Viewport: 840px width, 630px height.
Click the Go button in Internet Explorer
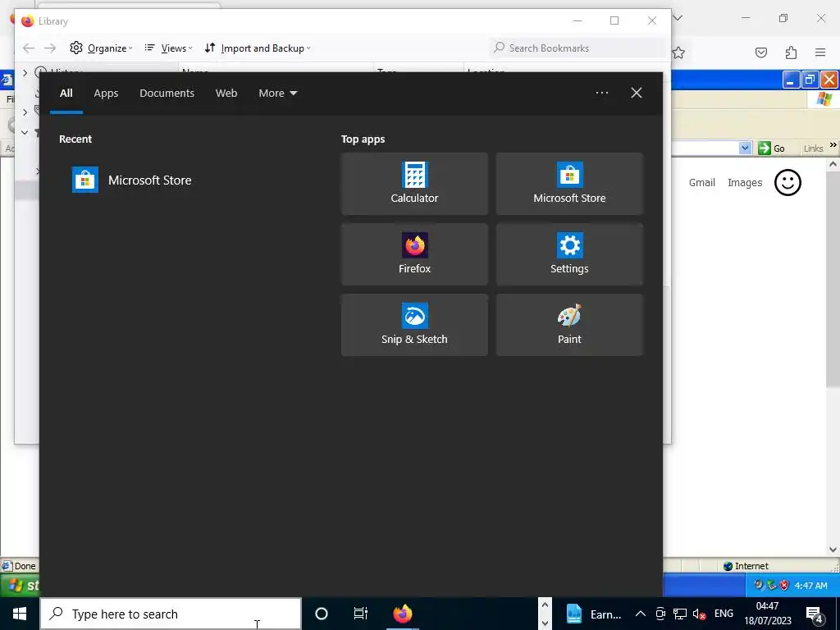[x=771, y=148]
